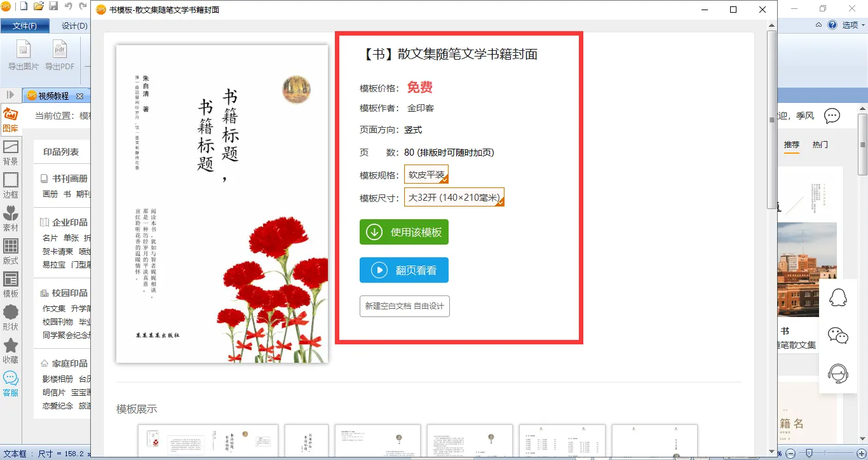This screenshot has width=868, height=460.
Task: Click the blue 翻页看看 button
Action: click(x=404, y=270)
